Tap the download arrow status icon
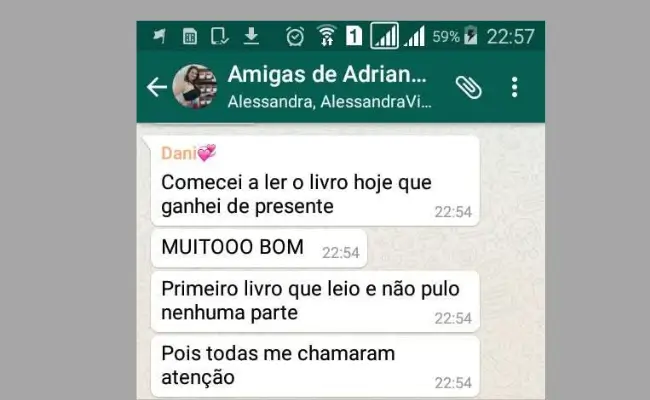 pos(251,36)
